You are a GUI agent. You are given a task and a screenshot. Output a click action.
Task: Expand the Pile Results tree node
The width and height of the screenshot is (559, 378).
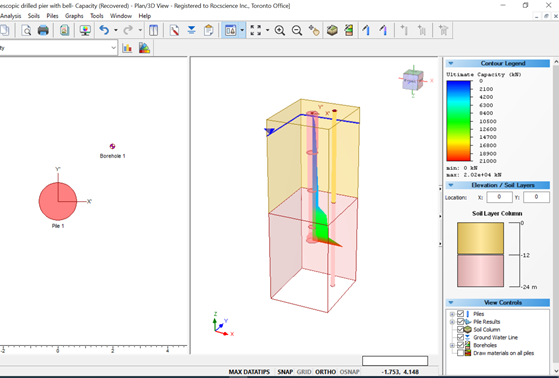pyautogui.click(x=452, y=322)
